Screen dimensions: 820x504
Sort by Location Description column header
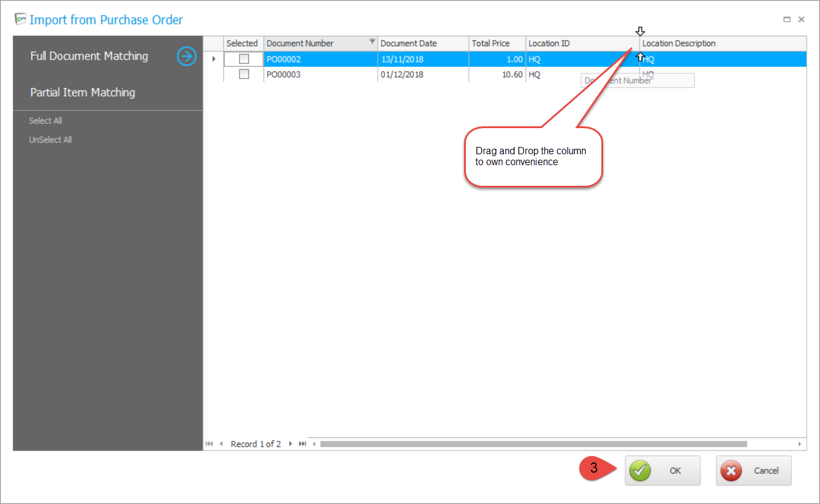tap(723, 43)
